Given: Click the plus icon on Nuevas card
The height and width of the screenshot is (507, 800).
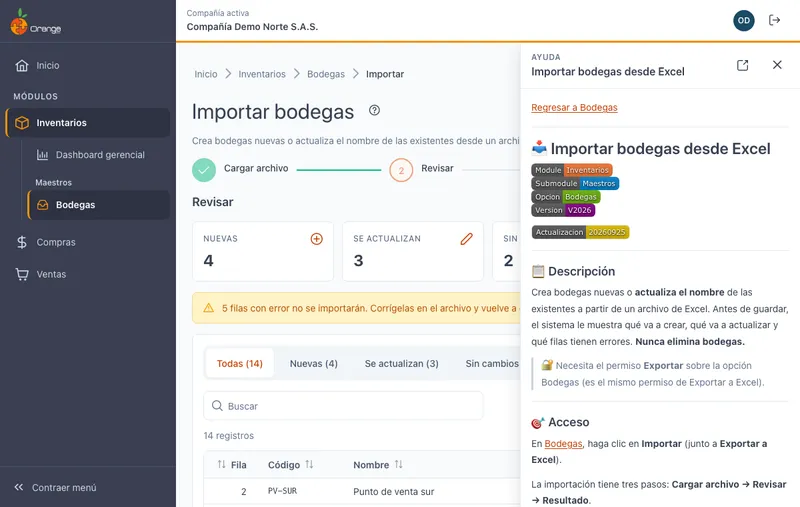Looking at the screenshot, I should [x=316, y=239].
